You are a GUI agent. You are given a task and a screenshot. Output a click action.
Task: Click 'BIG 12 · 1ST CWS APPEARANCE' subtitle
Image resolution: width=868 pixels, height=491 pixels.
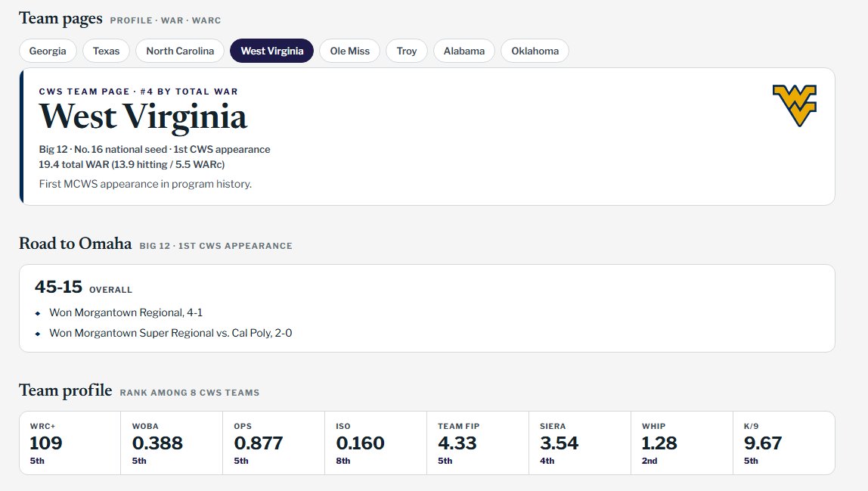click(x=216, y=246)
